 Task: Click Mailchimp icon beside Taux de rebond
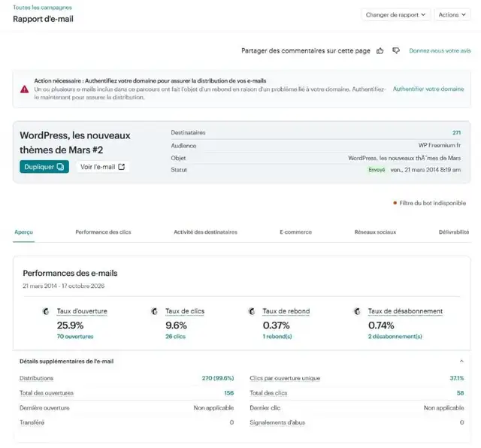point(252,311)
